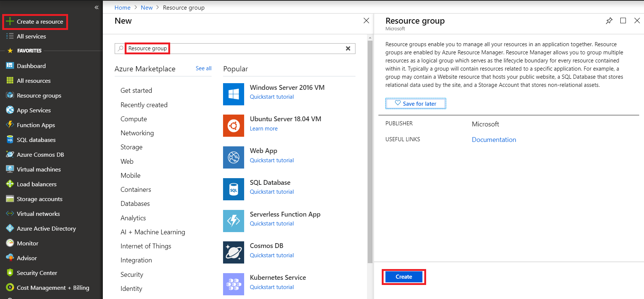The image size is (644, 299).
Task: Open Function Apps lightning icon
Action: (x=10, y=125)
